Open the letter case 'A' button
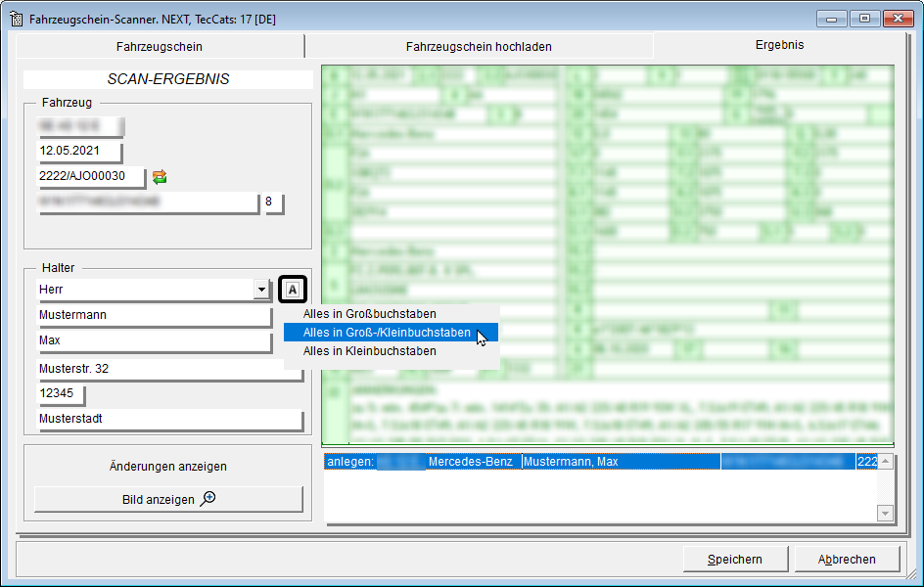The image size is (924, 587). [x=293, y=289]
